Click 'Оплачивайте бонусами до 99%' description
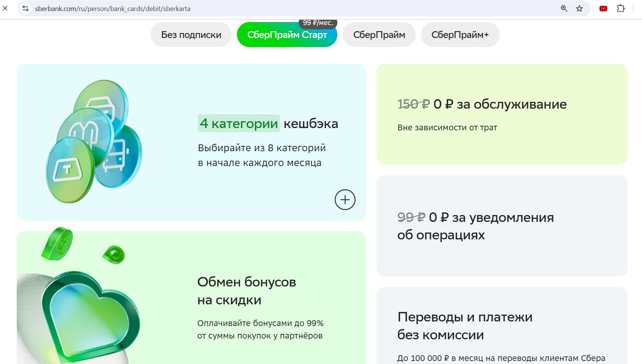The width and height of the screenshot is (642, 364). click(261, 329)
